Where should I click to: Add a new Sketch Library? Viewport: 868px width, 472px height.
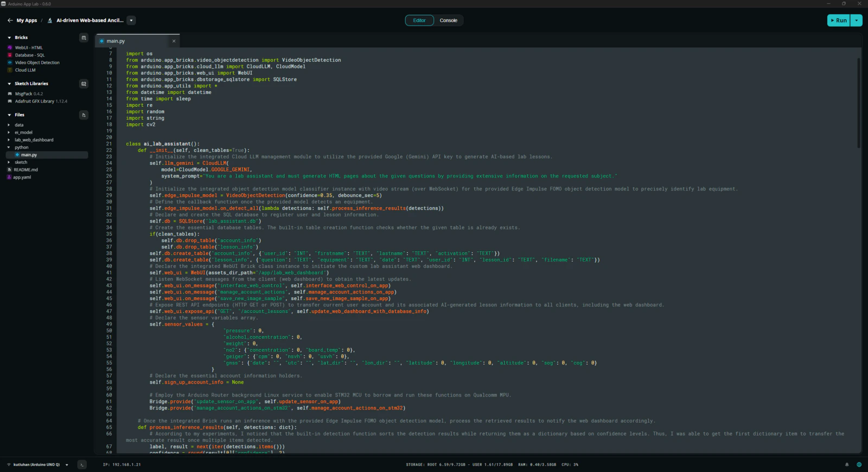pyautogui.click(x=84, y=84)
